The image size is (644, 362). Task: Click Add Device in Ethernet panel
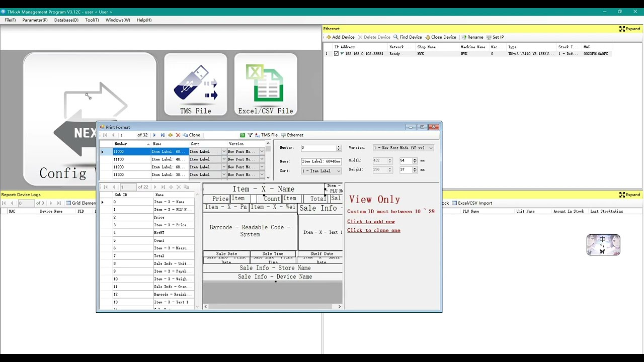pyautogui.click(x=341, y=37)
